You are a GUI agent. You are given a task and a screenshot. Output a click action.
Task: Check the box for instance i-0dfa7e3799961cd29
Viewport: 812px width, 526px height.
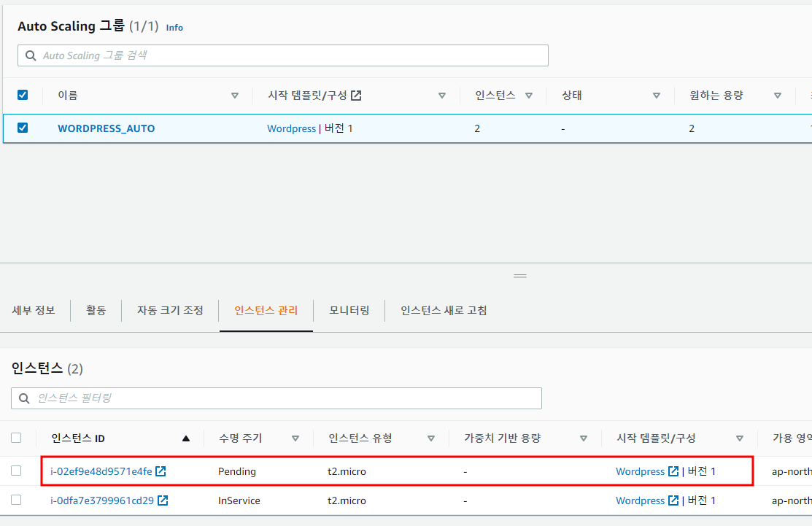(x=16, y=500)
